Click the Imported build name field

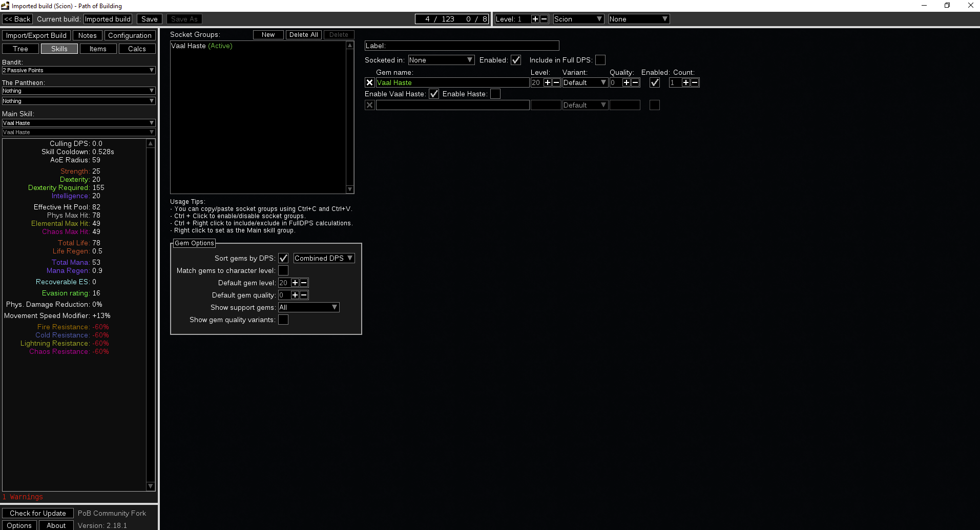click(x=108, y=19)
